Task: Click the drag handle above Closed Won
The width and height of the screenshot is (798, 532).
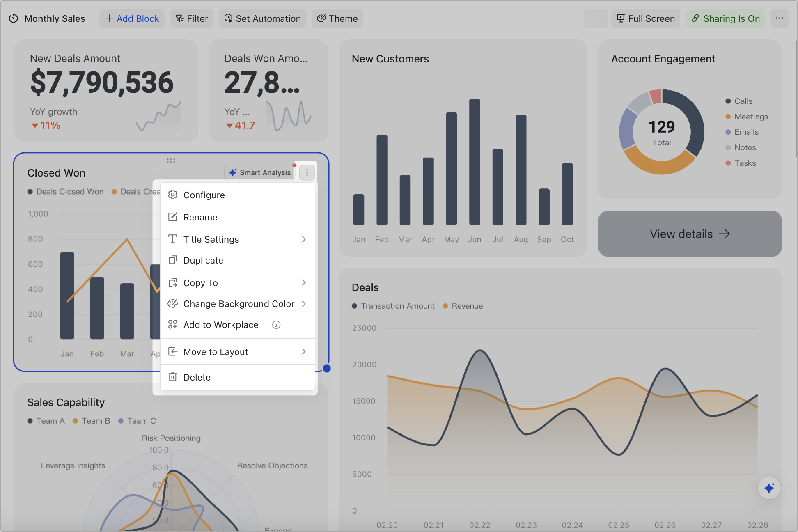Action: [171, 161]
